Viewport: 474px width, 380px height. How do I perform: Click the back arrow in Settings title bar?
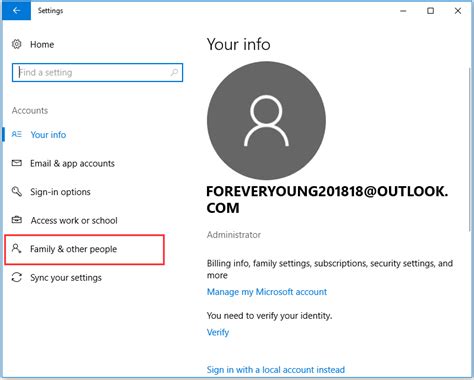pos(16,11)
